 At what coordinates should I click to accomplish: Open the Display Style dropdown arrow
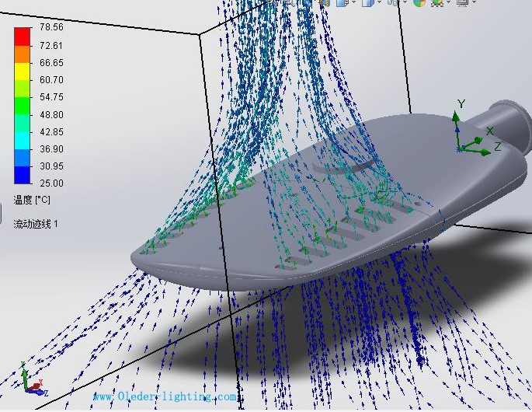pos(379,2)
